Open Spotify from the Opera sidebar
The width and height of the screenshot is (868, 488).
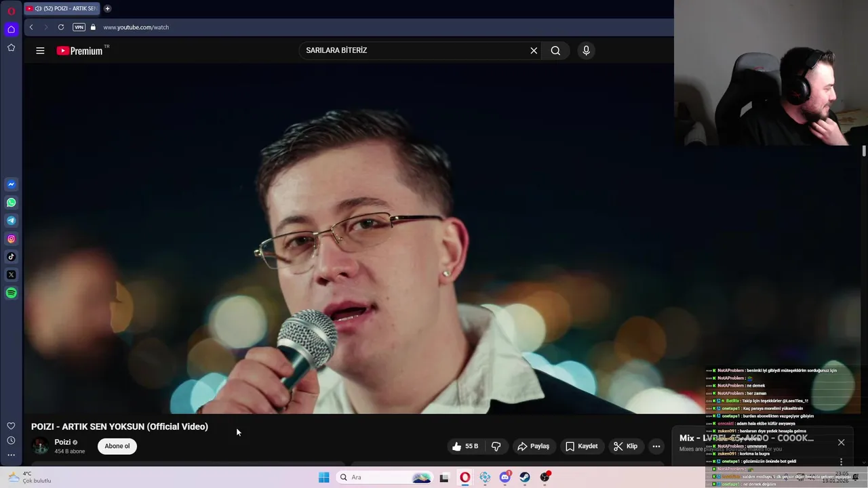pos(11,293)
